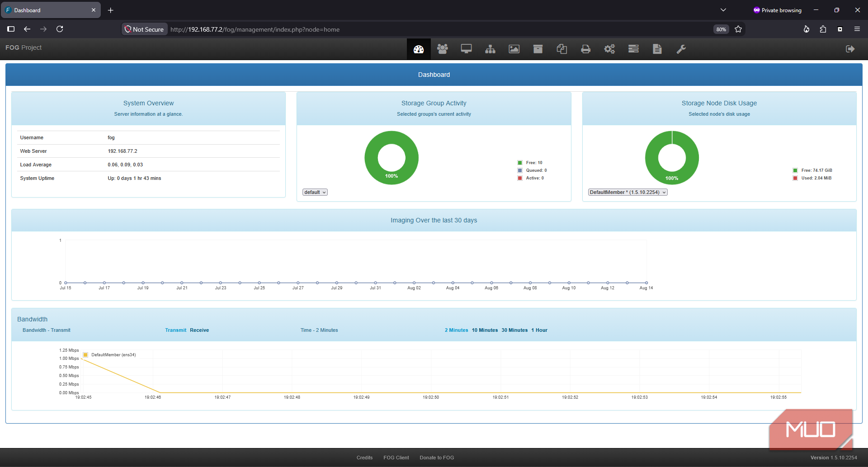Viewport: 868px width, 467px height.
Task: Bookmark this page with the star icon
Action: click(x=738, y=29)
